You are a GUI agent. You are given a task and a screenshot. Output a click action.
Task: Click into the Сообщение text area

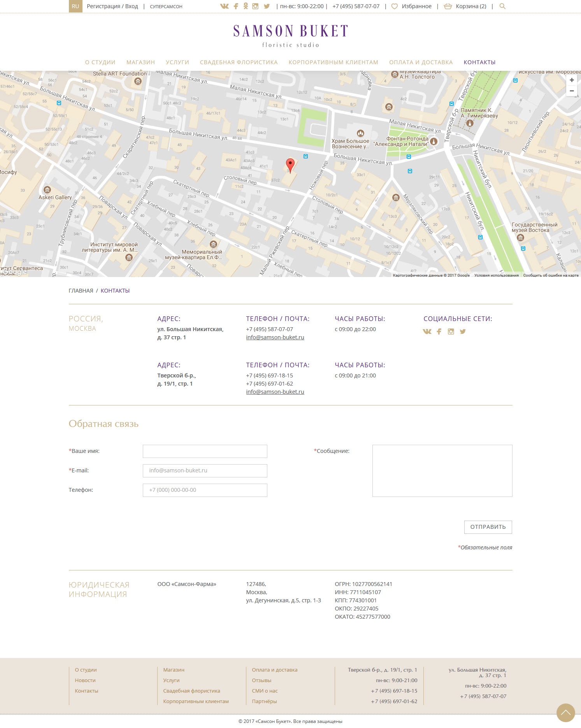pos(442,470)
